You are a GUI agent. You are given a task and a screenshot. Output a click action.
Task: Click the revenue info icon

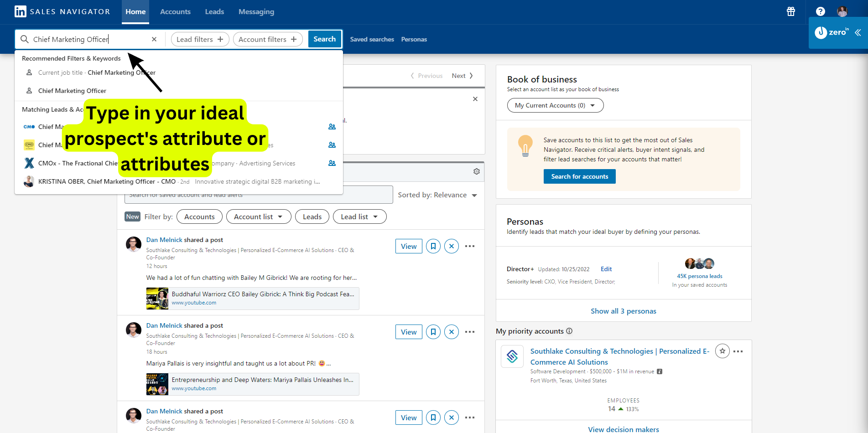pos(660,371)
